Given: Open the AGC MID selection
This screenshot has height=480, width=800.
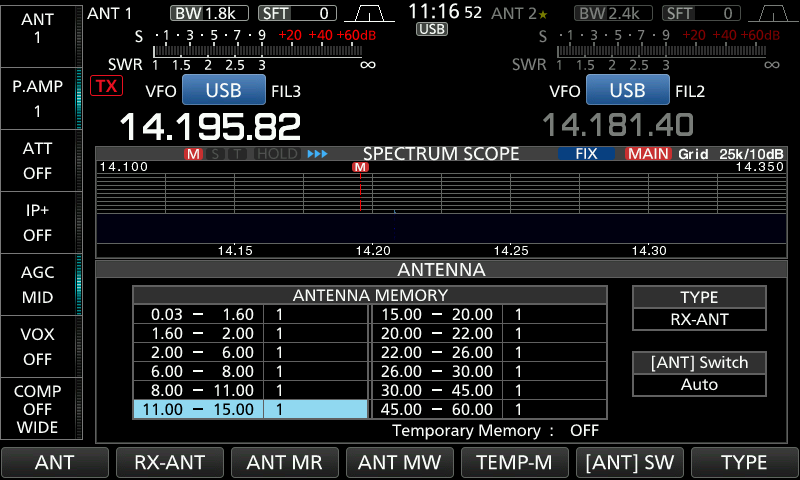Looking at the screenshot, I should point(38,284).
